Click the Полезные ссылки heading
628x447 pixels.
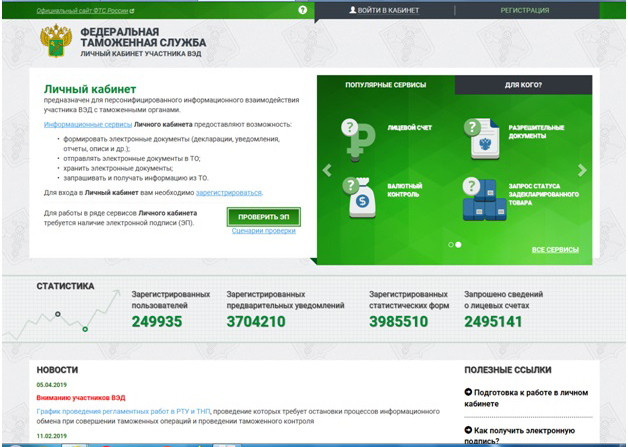508,370
